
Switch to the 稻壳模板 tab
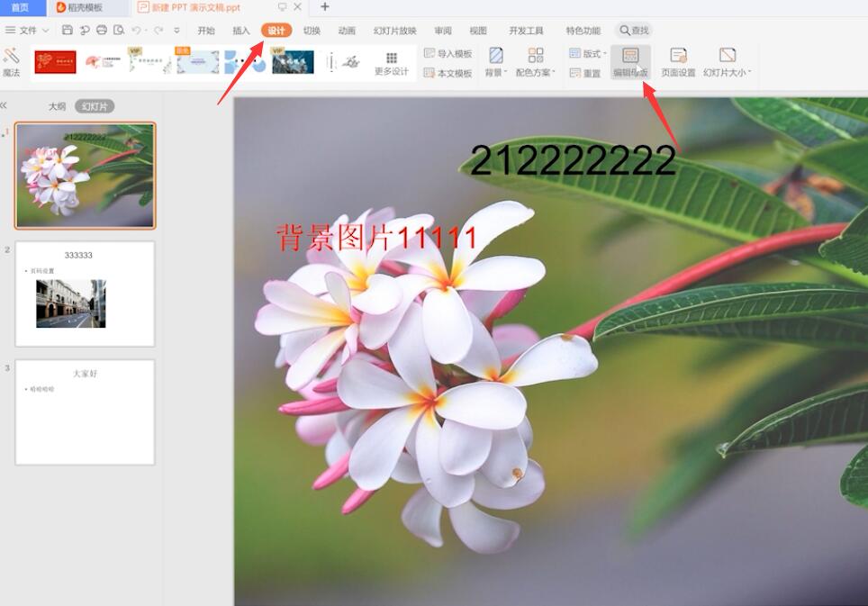tap(88, 7)
